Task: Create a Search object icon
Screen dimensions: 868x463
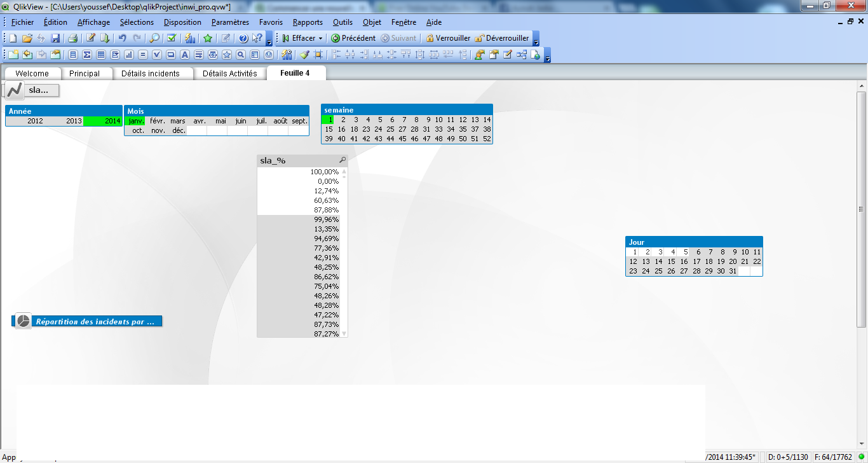Action: tap(240, 55)
